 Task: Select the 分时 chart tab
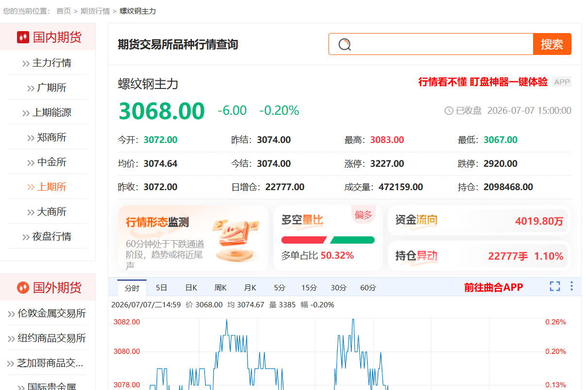[x=132, y=287]
